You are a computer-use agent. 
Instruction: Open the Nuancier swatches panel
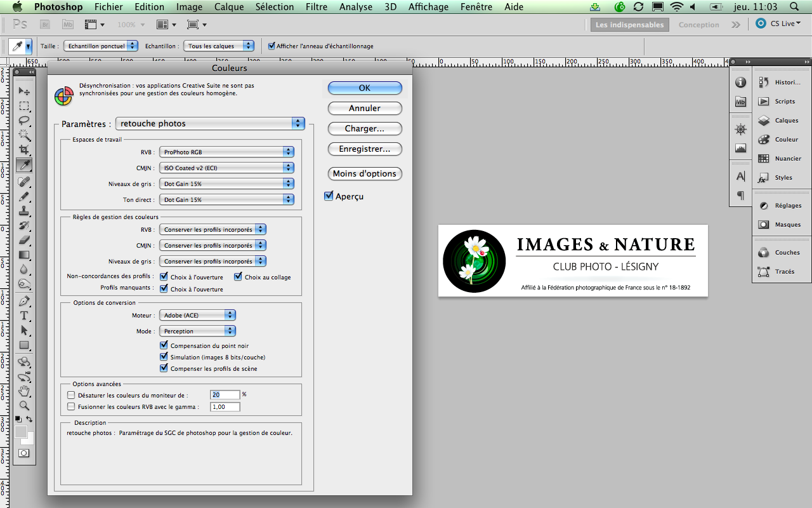[x=781, y=159]
